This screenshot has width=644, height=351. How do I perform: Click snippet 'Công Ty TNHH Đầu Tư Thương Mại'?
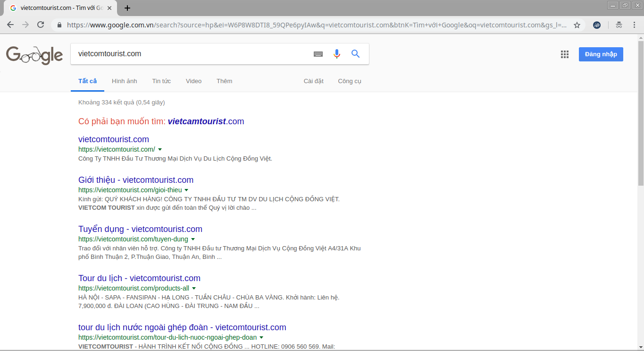[175, 159]
